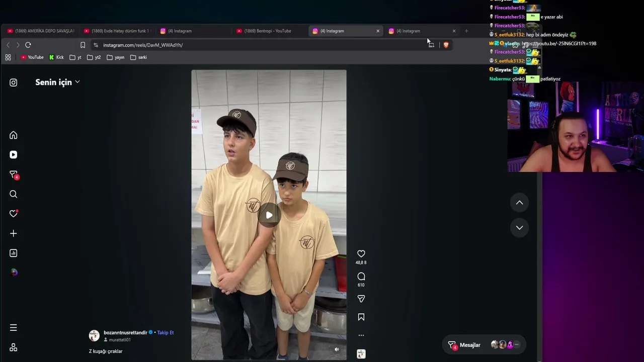This screenshot has width=644, height=362.
Task: Open the Instagram logo home link
Action: point(14,82)
